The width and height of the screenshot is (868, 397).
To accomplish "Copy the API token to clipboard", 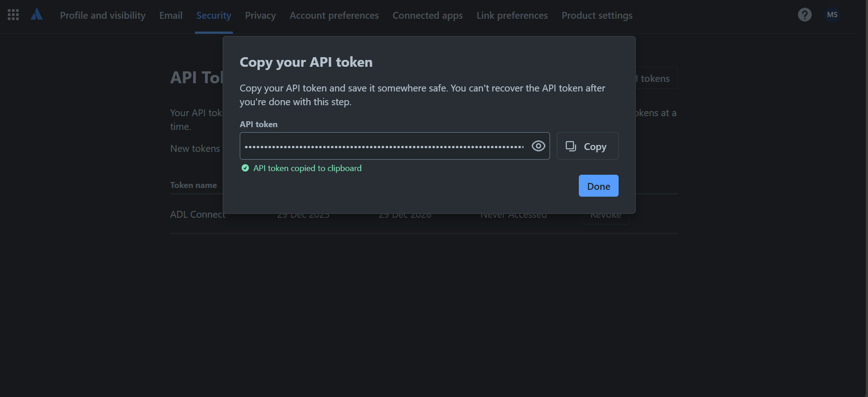I will (x=588, y=146).
